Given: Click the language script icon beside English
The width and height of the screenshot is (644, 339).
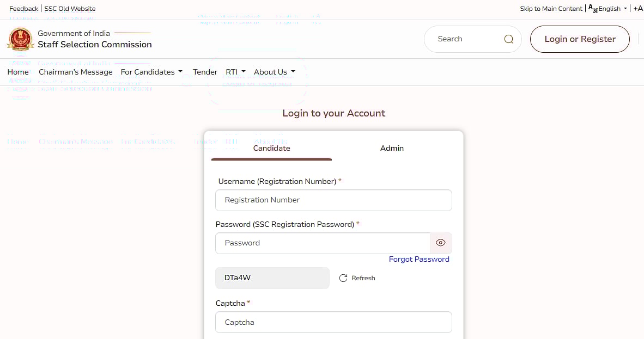Looking at the screenshot, I should [x=593, y=8].
